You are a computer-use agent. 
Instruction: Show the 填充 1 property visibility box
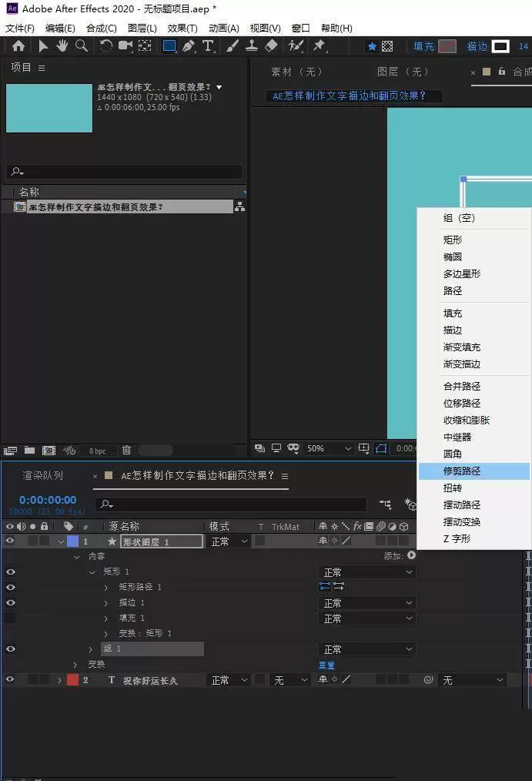(10, 618)
